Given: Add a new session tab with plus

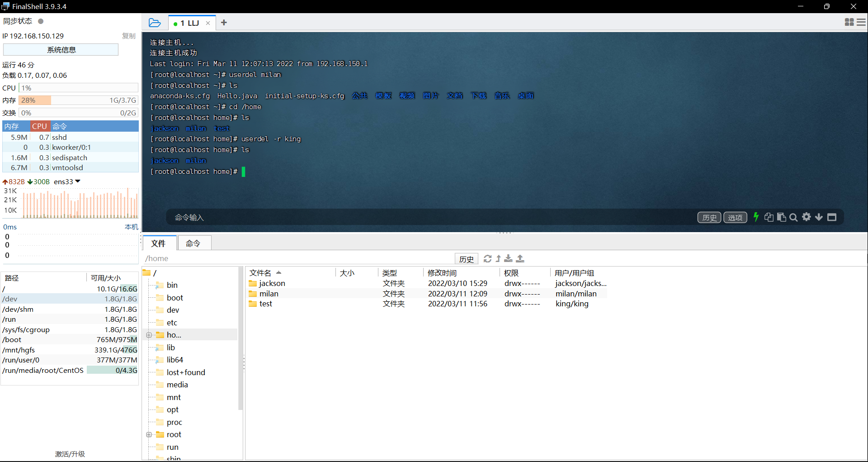Looking at the screenshot, I should [224, 23].
